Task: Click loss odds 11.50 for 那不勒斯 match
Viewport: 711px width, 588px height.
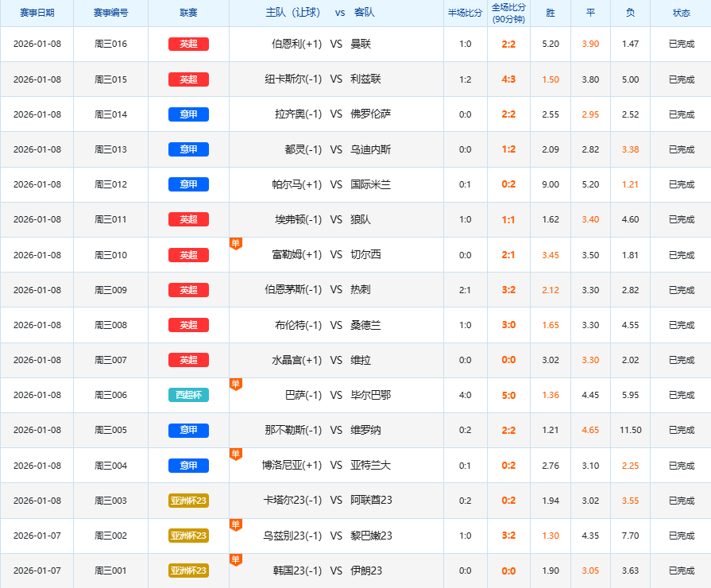Action: 630,430
